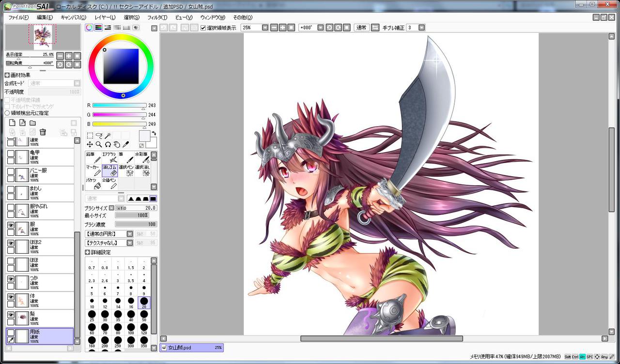Click the 通常 view mode button
Image resolution: width=620 pixels, height=364 pixels.
361,28
